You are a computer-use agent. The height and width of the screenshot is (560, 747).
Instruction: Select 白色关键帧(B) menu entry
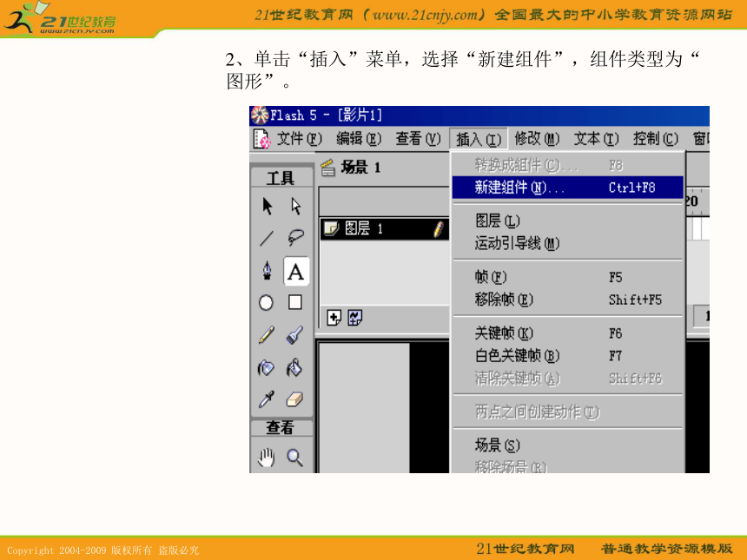point(567,356)
